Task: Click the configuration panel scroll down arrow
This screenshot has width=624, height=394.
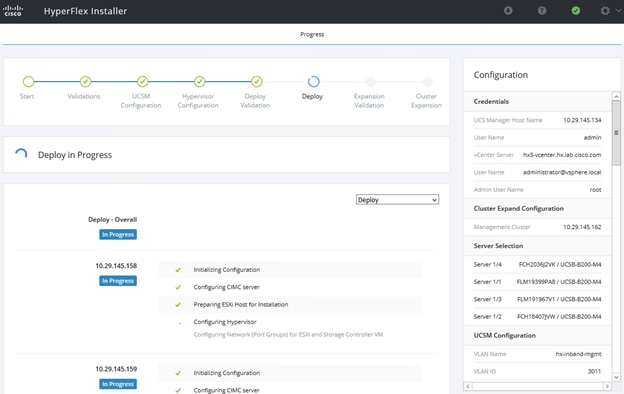Action: 616,377
